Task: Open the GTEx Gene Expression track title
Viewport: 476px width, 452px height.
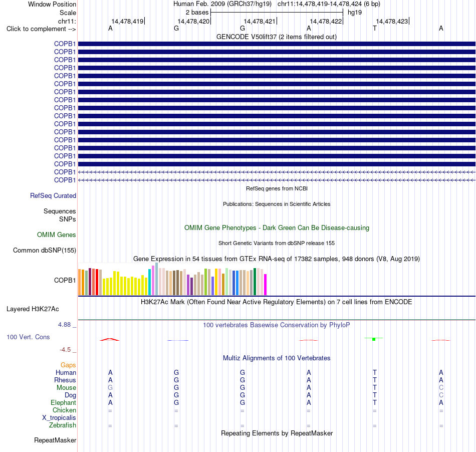Action: 277,259
